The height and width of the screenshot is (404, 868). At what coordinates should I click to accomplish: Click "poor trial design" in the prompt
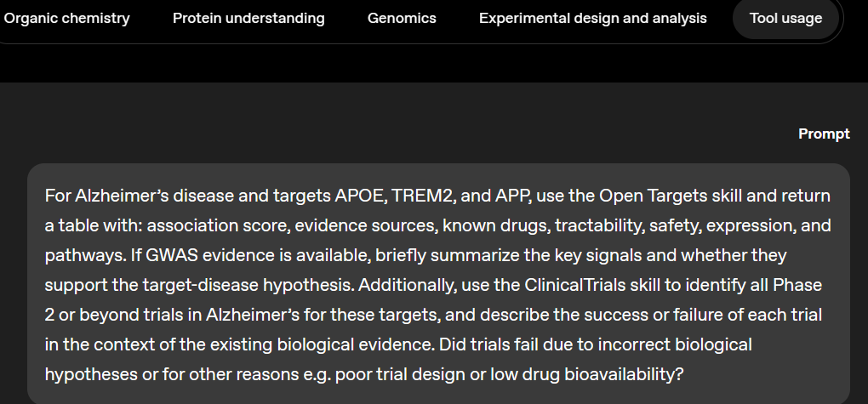pyautogui.click(x=394, y=374)
